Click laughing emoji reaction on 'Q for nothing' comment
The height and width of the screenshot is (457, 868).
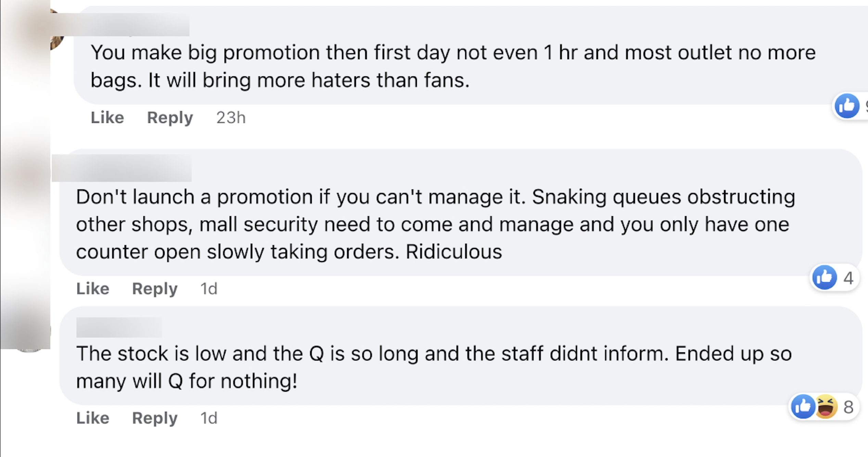[x=827, y=407]
